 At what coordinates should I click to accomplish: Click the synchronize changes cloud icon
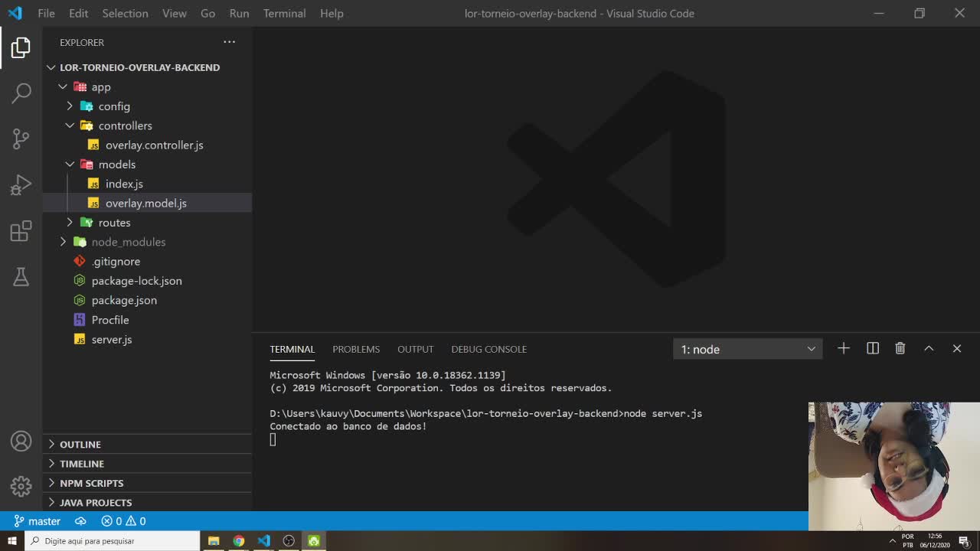point(80,521)
